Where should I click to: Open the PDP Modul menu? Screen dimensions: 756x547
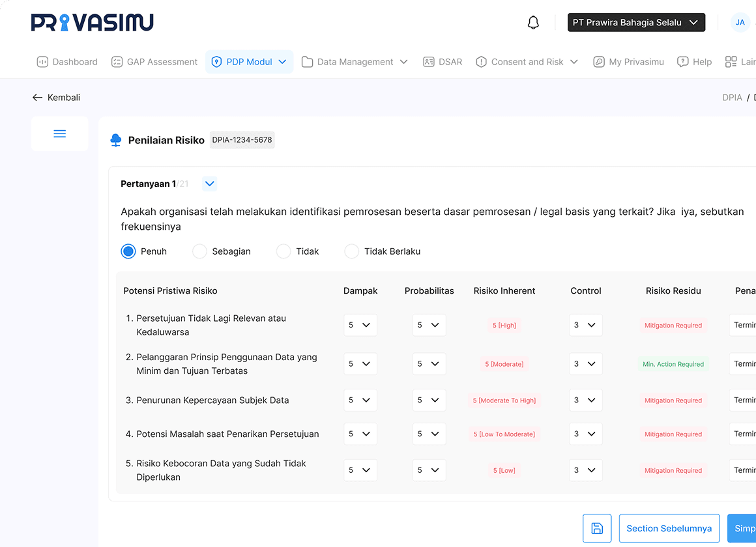[250, 62]
